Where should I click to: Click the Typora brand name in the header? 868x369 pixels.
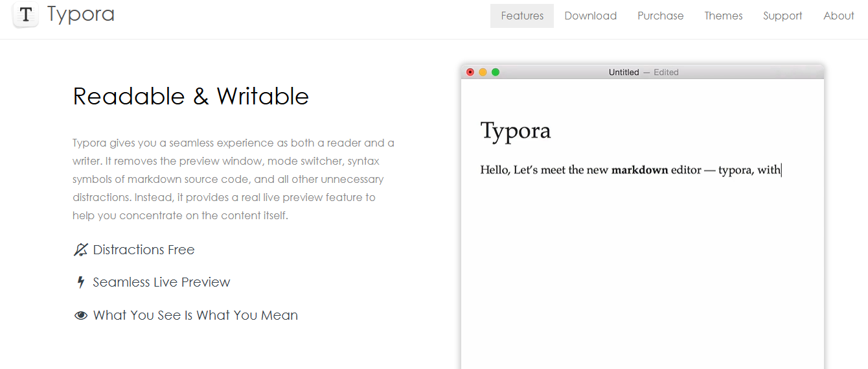point(81,14)
